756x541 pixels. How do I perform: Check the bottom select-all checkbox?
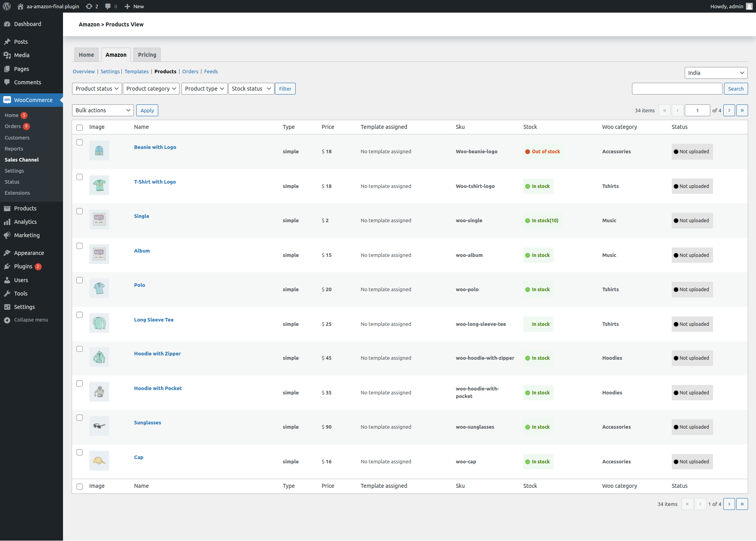click(x=80, y=487)
